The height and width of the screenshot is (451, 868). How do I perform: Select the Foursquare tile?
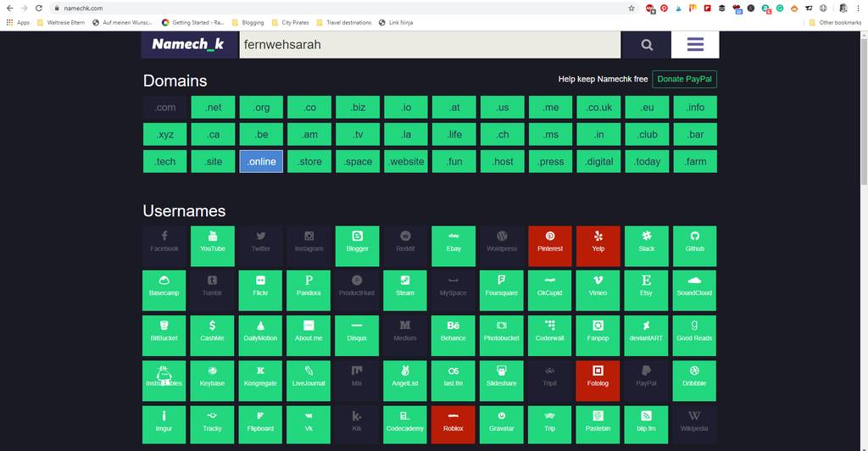(501, 291)
